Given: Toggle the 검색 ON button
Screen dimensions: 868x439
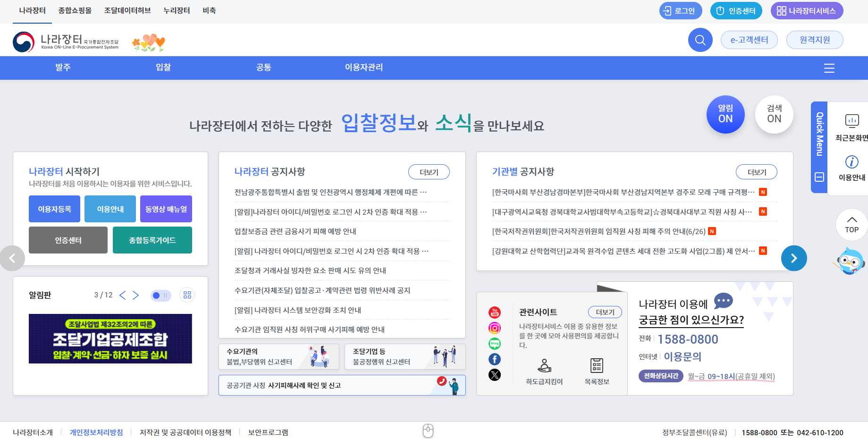Looking at the screenshot, I should point(774,114).
